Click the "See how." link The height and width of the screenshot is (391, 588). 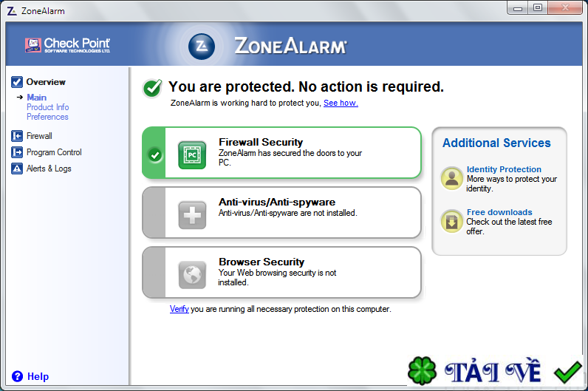tap(341, 103)
